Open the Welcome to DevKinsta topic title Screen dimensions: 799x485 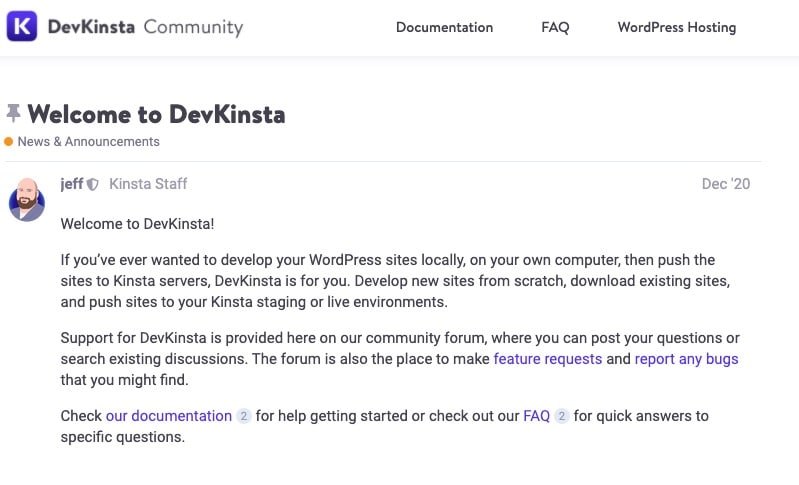[x=156, y=114]
